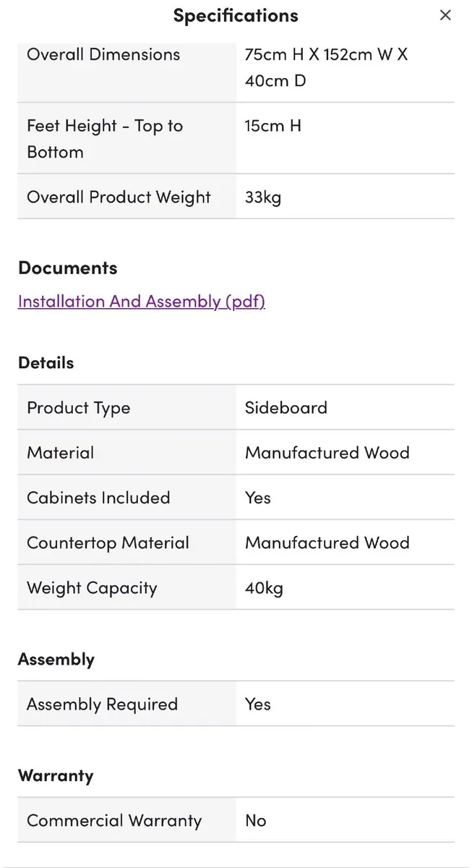Image resolution: width=472 pixels, height=868 pixels.
Task: Select the Product Type label
Action: [78, 408]
